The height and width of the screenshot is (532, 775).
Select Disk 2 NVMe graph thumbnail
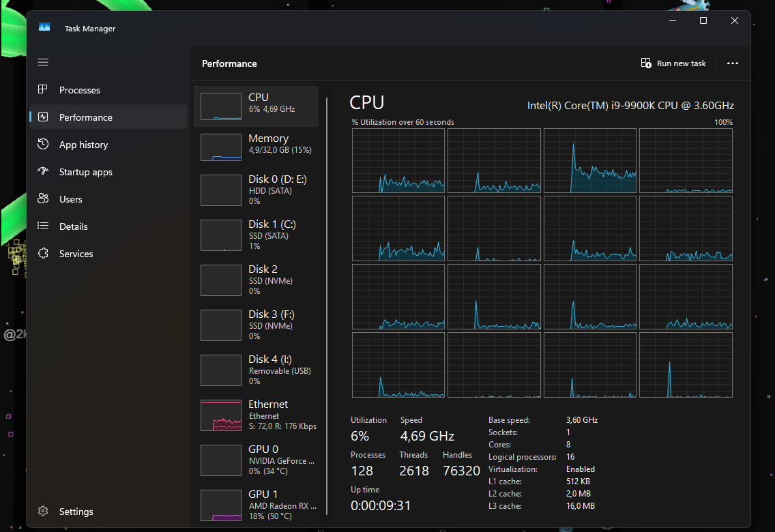[221, 280]
